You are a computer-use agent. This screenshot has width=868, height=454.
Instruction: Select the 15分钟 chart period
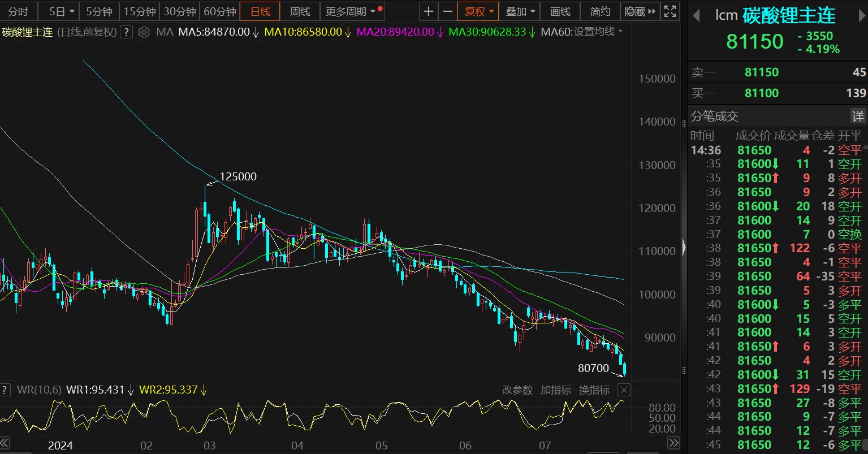tap(140, 11)
